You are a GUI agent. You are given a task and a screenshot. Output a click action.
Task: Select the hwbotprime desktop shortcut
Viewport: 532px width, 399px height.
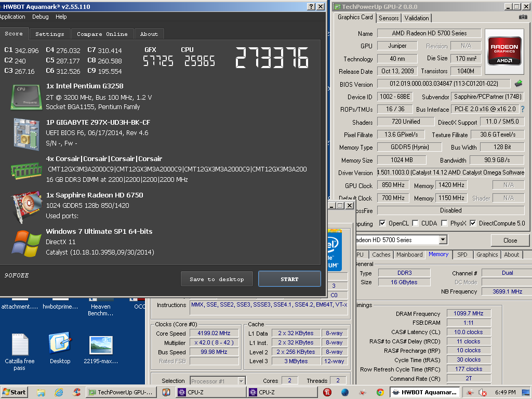click(60, 304)
